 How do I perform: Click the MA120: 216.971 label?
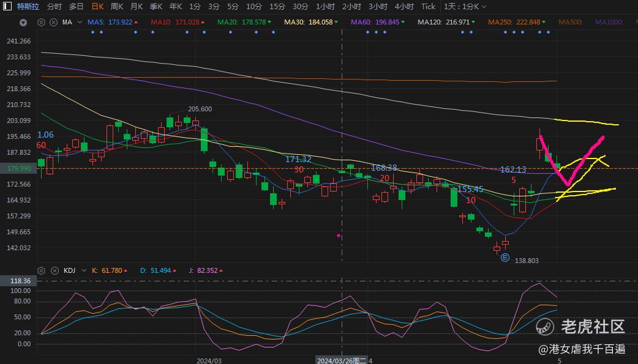click(x=446, y=23)
